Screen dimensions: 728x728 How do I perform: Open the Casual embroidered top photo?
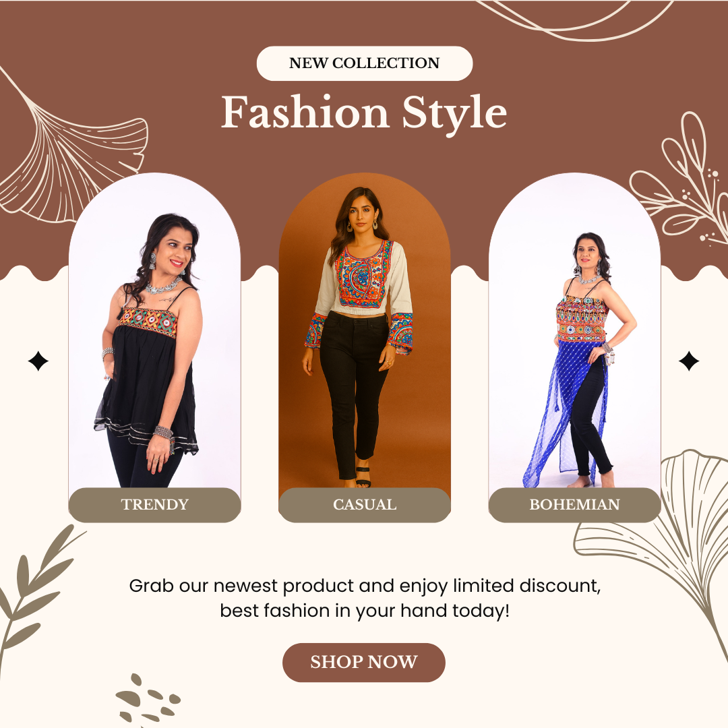(365, 330)
